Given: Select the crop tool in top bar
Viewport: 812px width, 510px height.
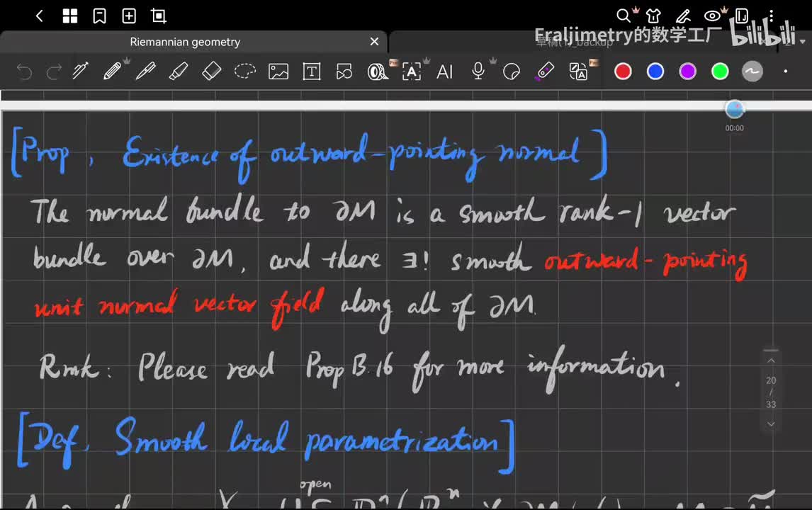Looking at the screenshot, I should tap(159, 16).
